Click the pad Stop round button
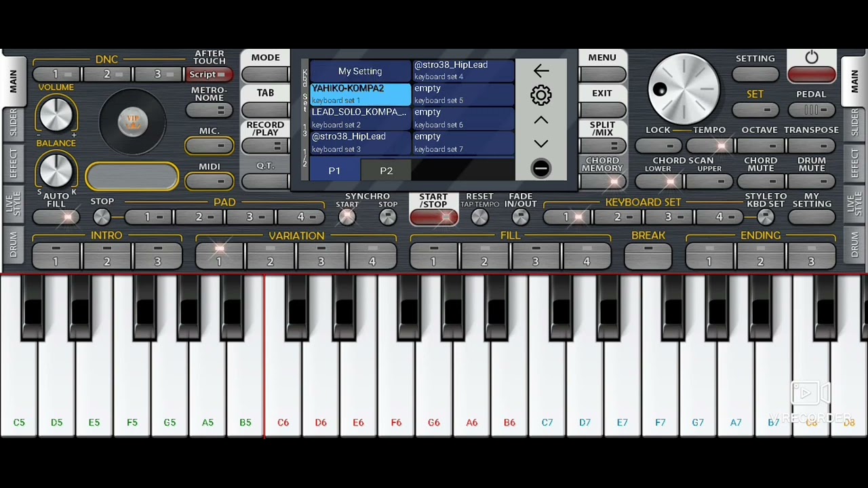Screen dimensions: 868x488 pyautogui.click(x=102, y=217)
